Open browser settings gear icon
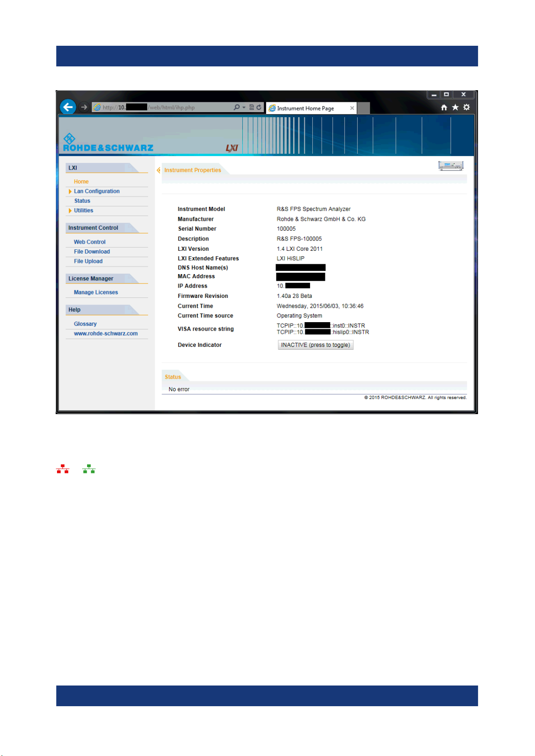The width and height of the screenshot is (535, 756). pyautogui.click(x=467, y=107)
